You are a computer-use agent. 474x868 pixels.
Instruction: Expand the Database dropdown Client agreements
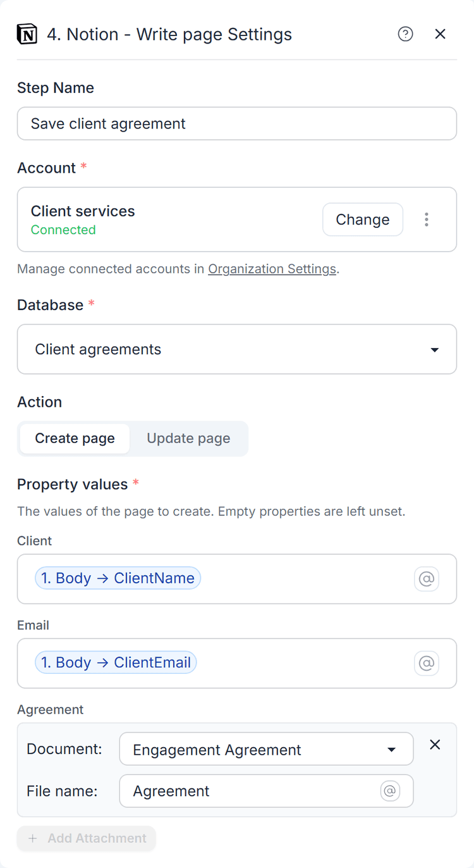pyautogui.click(x=237, y=349)
